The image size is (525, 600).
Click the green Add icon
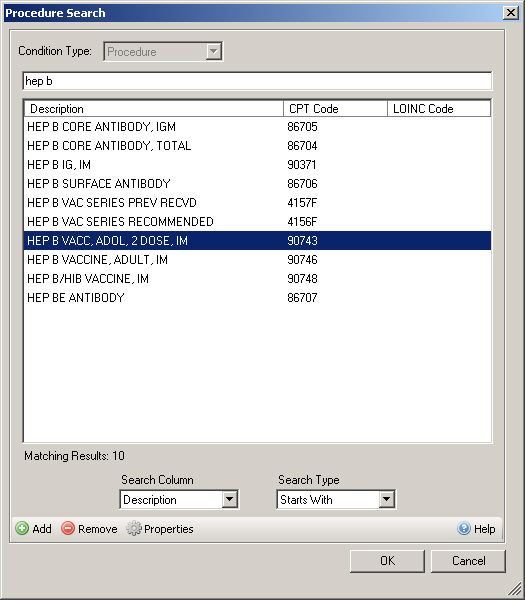point(22,528)
